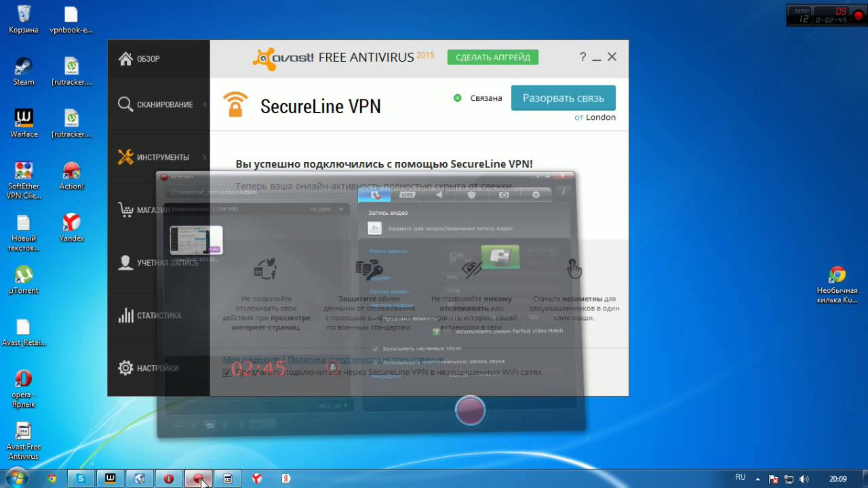Screen dimensions: 868x488
Task: Click the house Обзор icon
Action: tap(125, 59)
